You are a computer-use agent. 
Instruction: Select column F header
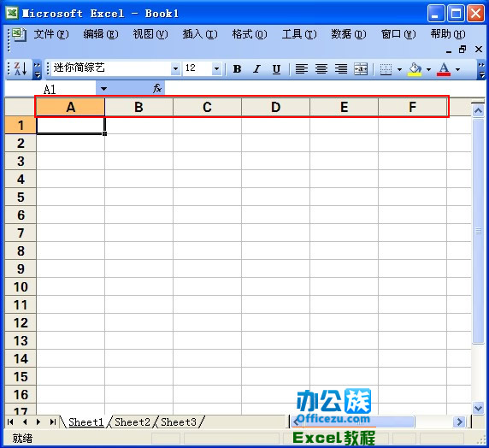coord(412,107)
